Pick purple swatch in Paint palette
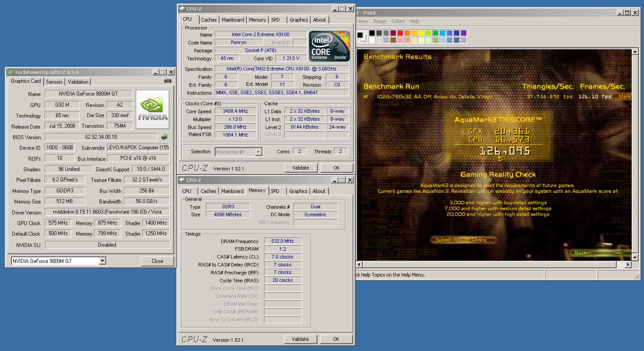The image size is (644, 351). 464,33
